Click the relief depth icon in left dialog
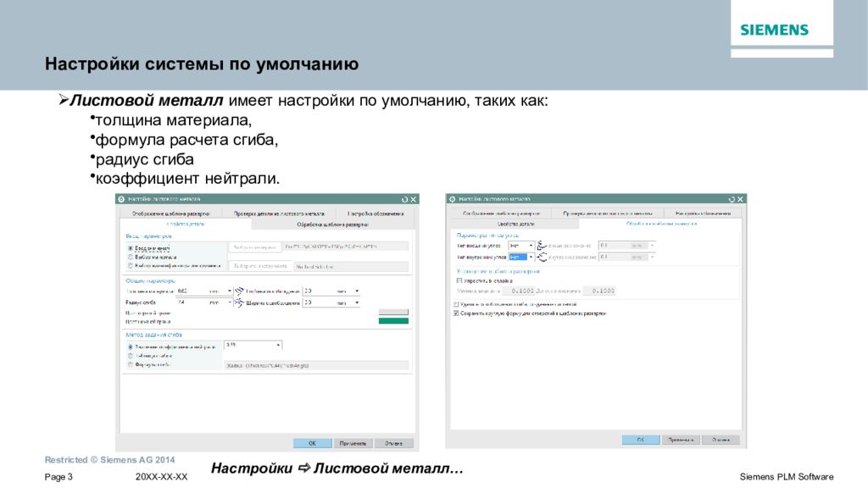The width and height of the screenshot is (868, 488). [239, 291]
